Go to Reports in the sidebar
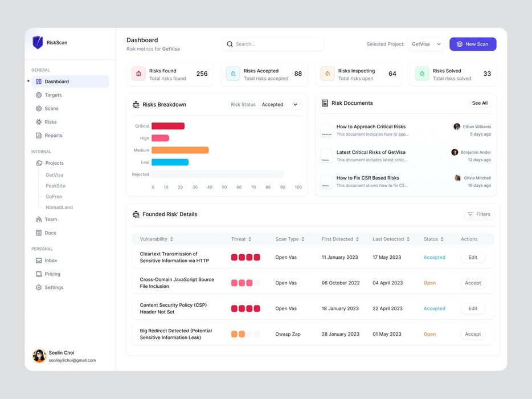Screen dimensions: 532x399 coord(53,136)
